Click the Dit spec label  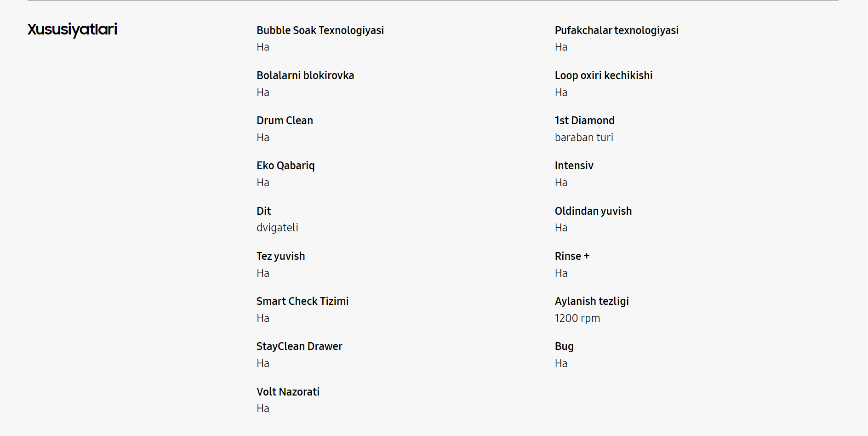point(264,211)
